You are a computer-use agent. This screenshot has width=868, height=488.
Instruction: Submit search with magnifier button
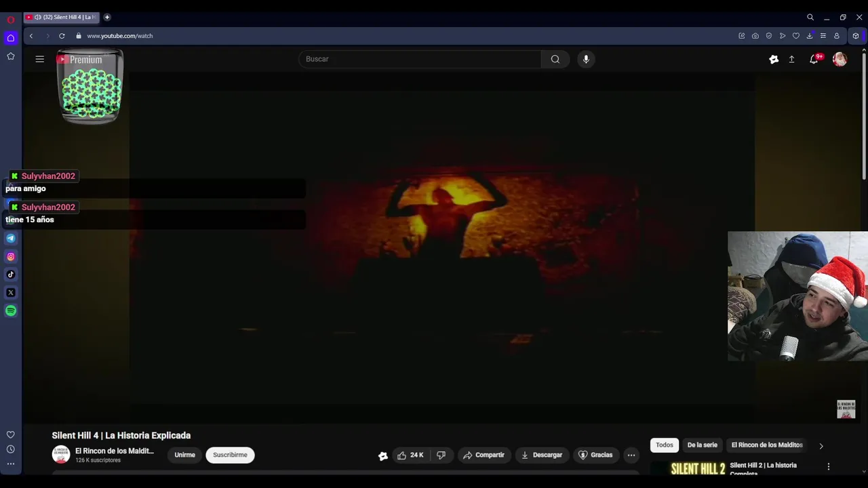pos(555,59)
